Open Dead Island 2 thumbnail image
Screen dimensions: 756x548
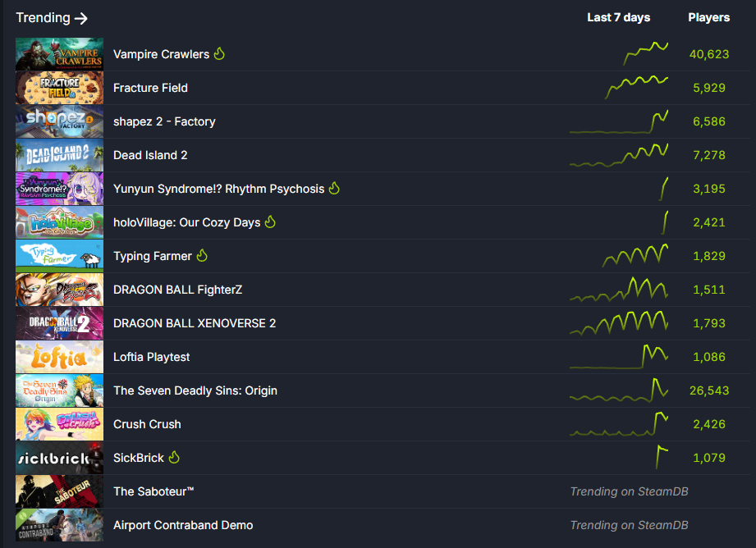[59, 155]
